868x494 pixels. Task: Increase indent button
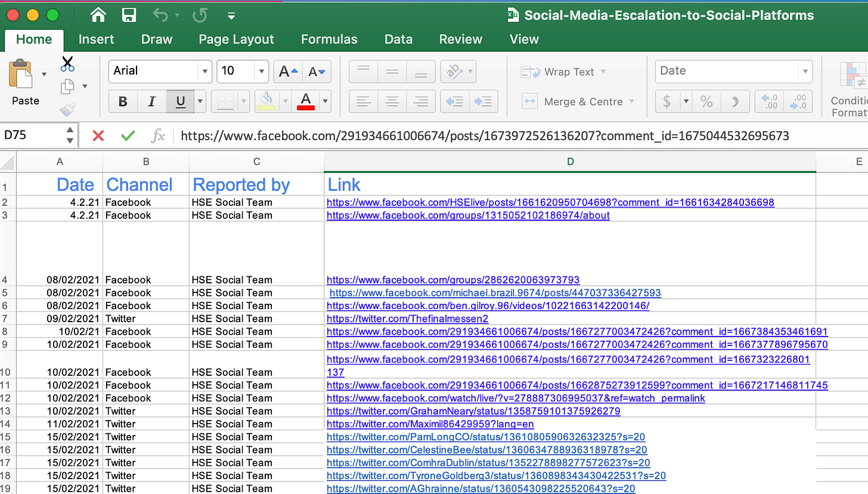(483, 101)
